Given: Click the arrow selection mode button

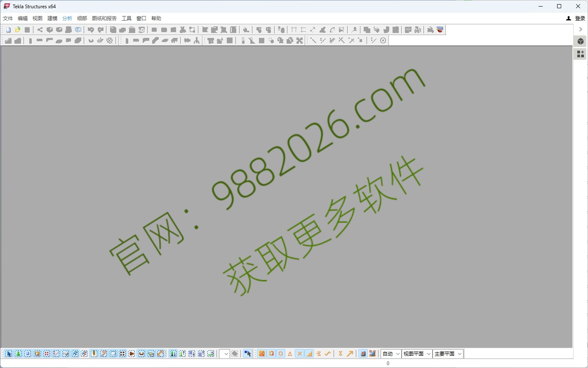Looking at the screenshot, I should (x=247, y=354).
